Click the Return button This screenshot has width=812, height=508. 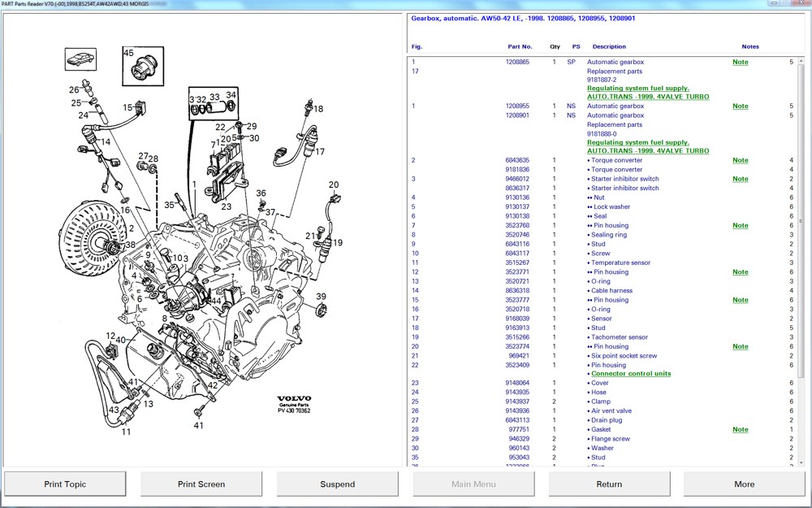[x=609, y=484]
